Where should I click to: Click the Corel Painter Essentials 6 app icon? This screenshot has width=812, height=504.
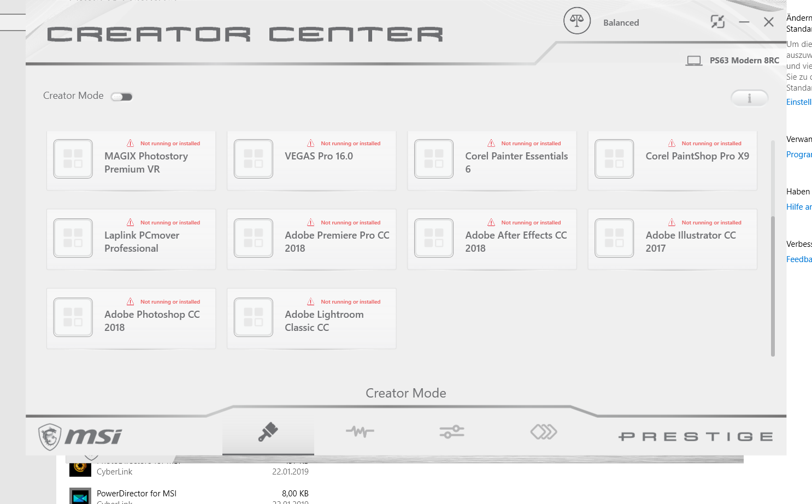434,159
